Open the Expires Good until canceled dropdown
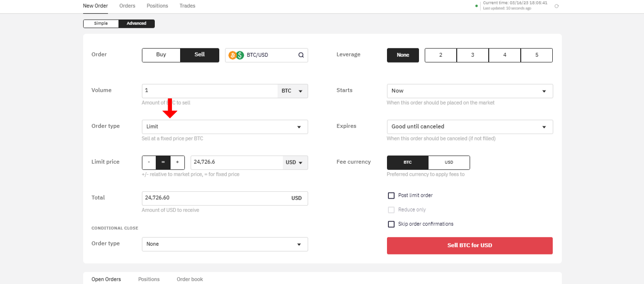 (x=470, y=127)
